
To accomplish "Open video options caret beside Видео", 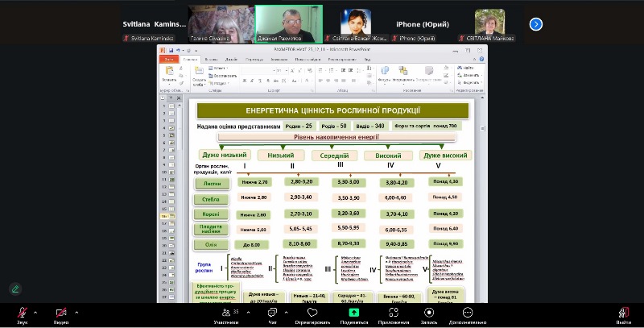I will (76, 313).
